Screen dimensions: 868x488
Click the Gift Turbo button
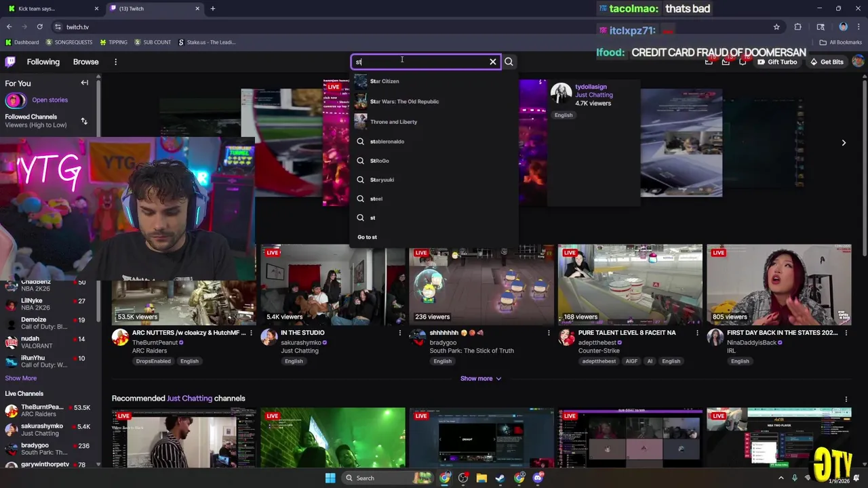(x=776, y=62)
